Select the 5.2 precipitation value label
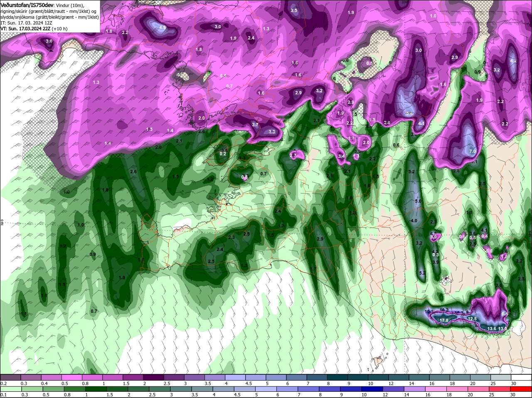This screenshot has height=398, width=532. 423,273
